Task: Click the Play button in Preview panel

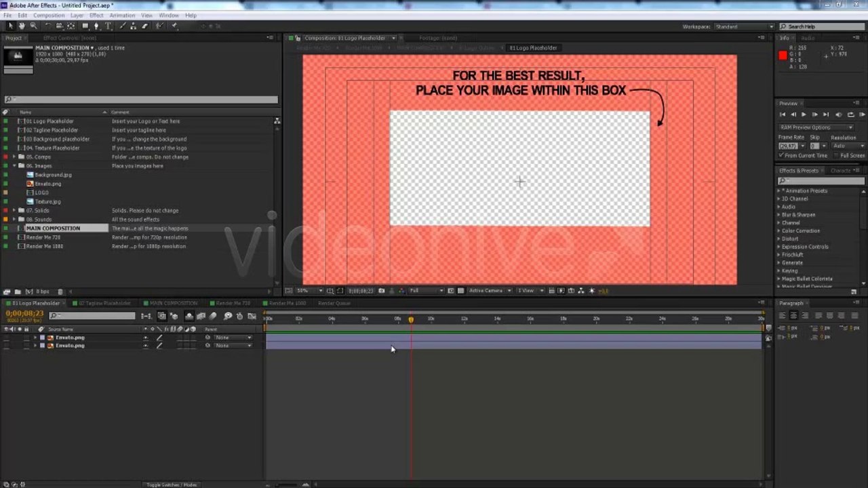Action: [x=804, y=115]
